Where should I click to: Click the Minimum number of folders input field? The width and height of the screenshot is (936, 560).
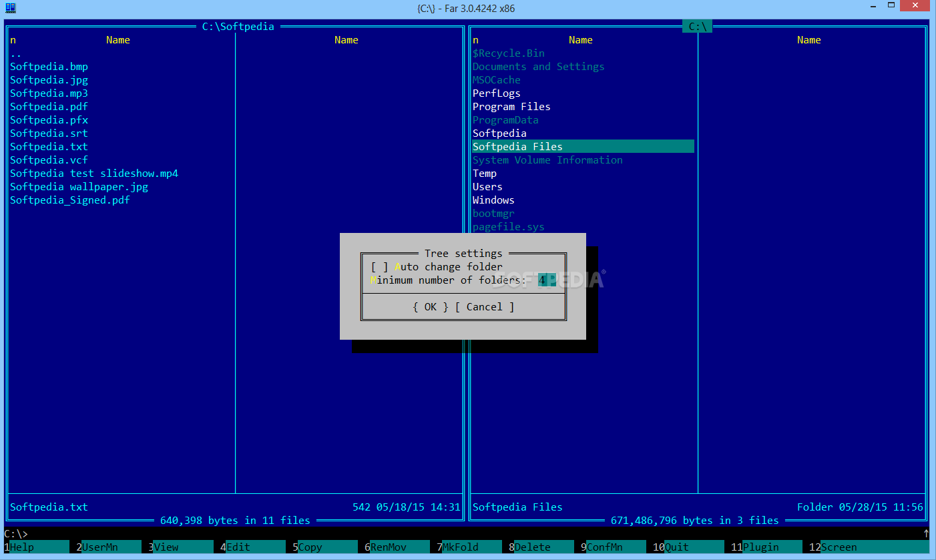[547, 280]
